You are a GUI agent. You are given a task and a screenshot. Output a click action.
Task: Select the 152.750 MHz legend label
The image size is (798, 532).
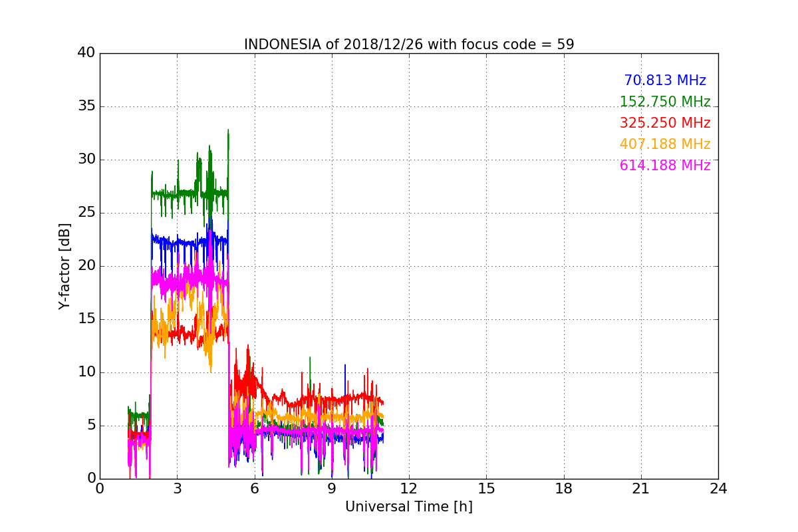pos(665,102)
